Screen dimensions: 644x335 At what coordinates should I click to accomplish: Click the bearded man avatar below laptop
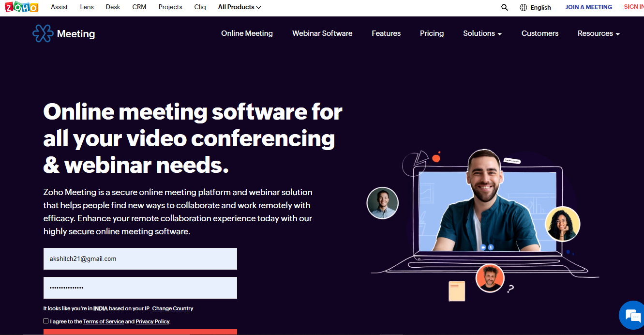[x=490, y=278]
